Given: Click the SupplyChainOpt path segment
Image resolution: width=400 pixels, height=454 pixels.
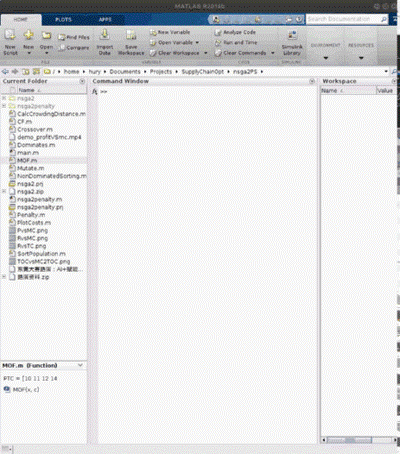Looking at the screenshot, I should click(x=203, y=72).
